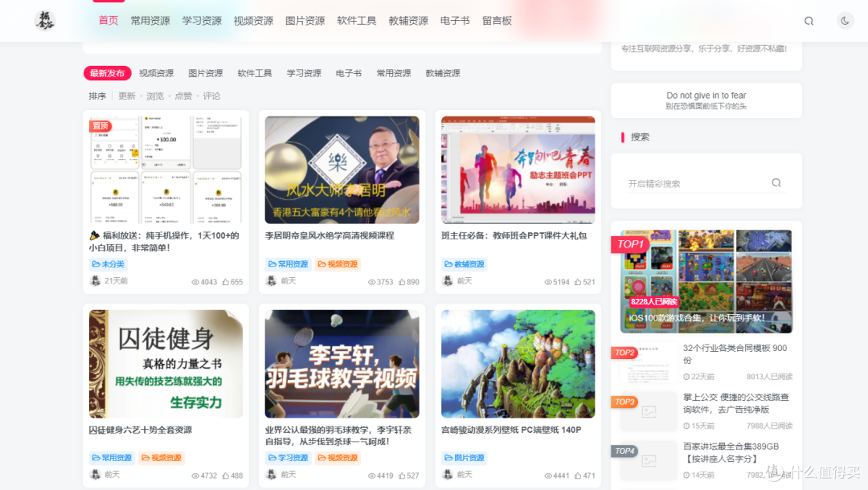Viewport: 868px width, 490px height.
Task: Open the 风水大师李居明 video thumbnail
Action: (x=342, y=169)
